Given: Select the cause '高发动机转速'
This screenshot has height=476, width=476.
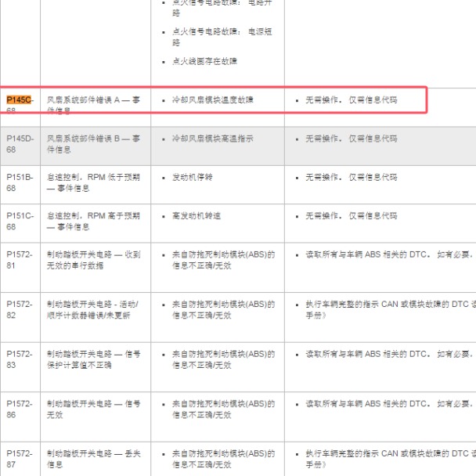Looking at the screenshot, I should tap(197, 216).
